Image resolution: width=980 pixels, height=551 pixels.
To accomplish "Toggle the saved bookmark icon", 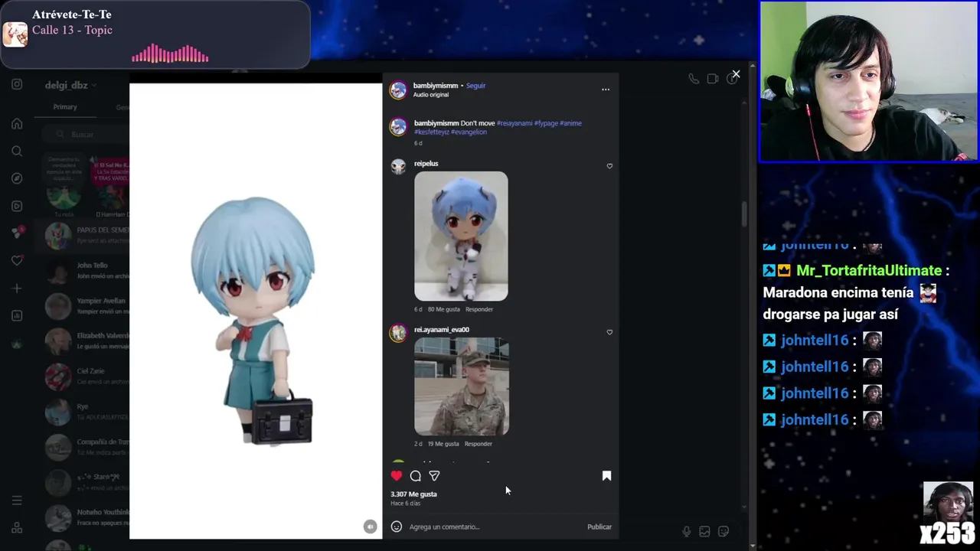I will coord(606,476).
